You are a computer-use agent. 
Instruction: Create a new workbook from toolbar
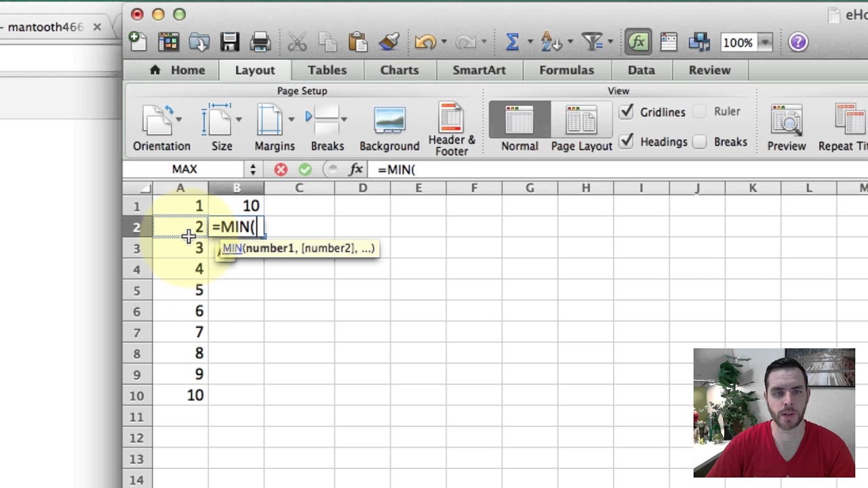(x=138, y=42)
